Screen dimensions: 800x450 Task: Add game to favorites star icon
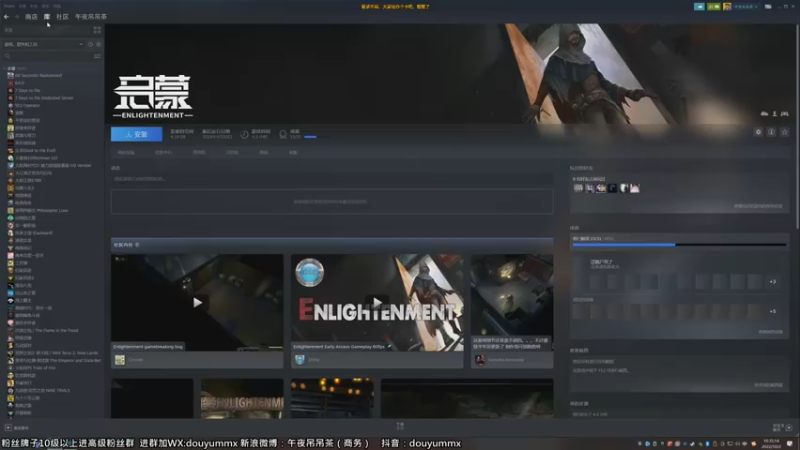[785, 132]
